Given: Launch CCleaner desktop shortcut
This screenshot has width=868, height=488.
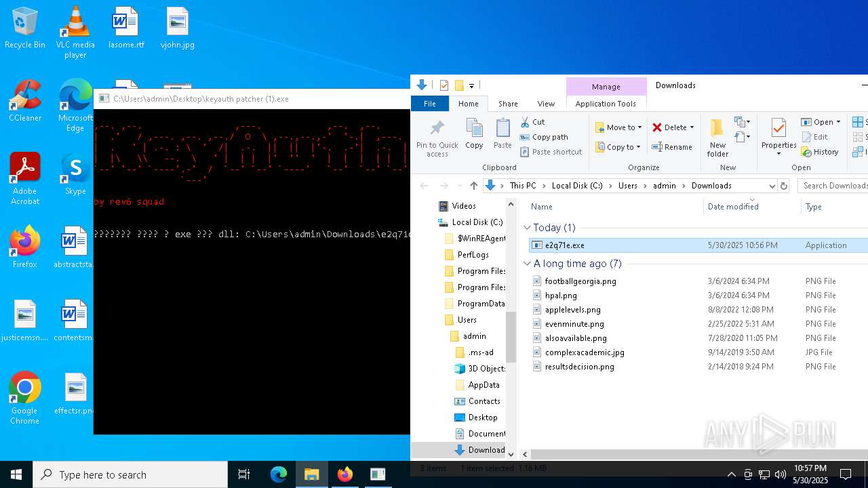Looking at the screenshot, I should (25, 102).
